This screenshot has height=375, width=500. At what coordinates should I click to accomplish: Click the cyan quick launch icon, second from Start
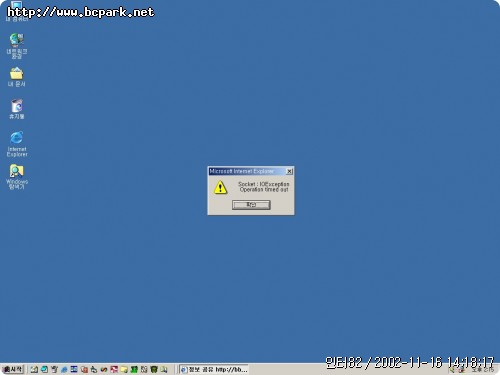44,369
